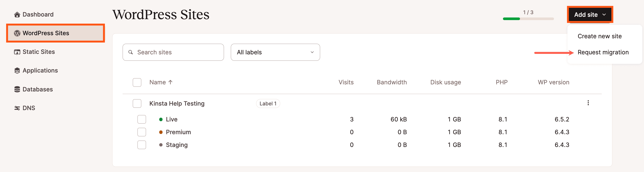Sort by Name using the arrow

coord(171,82)
